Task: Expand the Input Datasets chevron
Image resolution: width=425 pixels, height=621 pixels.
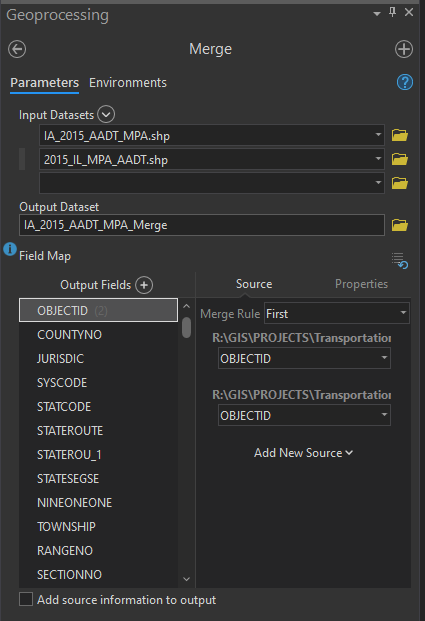Action: 106,114
